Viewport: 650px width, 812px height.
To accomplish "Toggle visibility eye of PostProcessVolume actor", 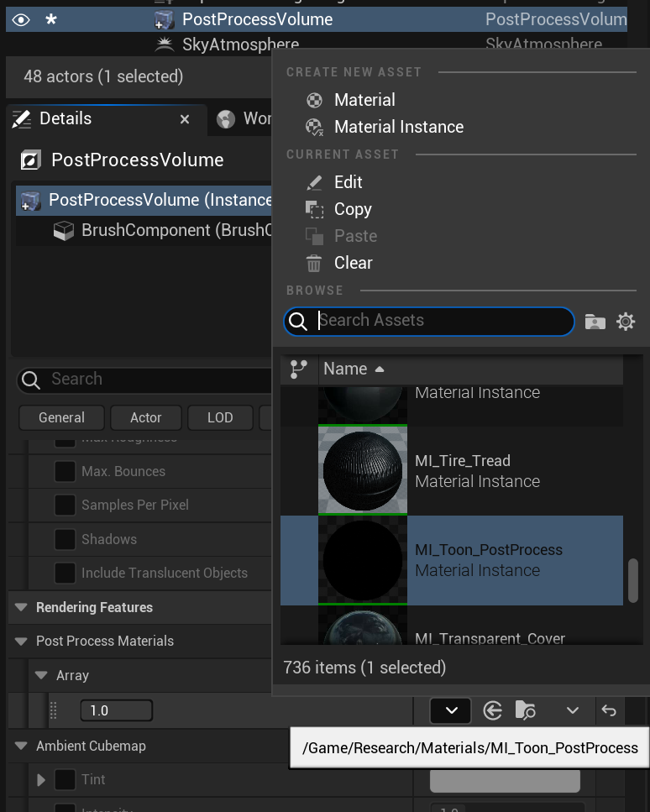I will coord(21,20).
